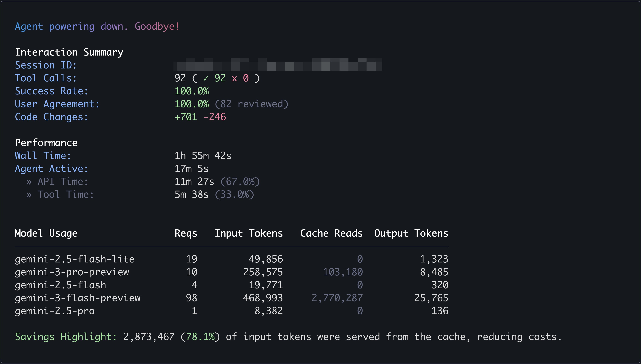Click the "Agent powering down. Goodbye!" message
641x364 pixels.
click(97, 26)
